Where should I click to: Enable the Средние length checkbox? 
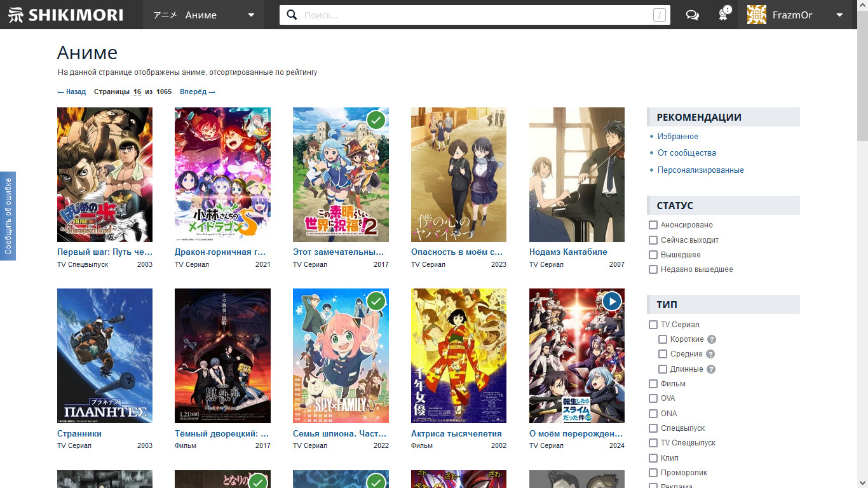(x=663, y=354)
